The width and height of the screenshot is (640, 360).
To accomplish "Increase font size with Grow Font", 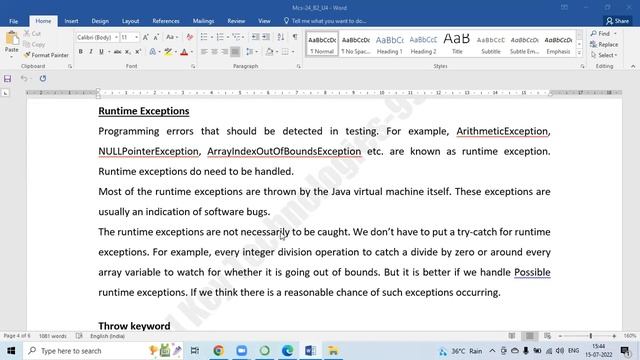I will (146, 37).
